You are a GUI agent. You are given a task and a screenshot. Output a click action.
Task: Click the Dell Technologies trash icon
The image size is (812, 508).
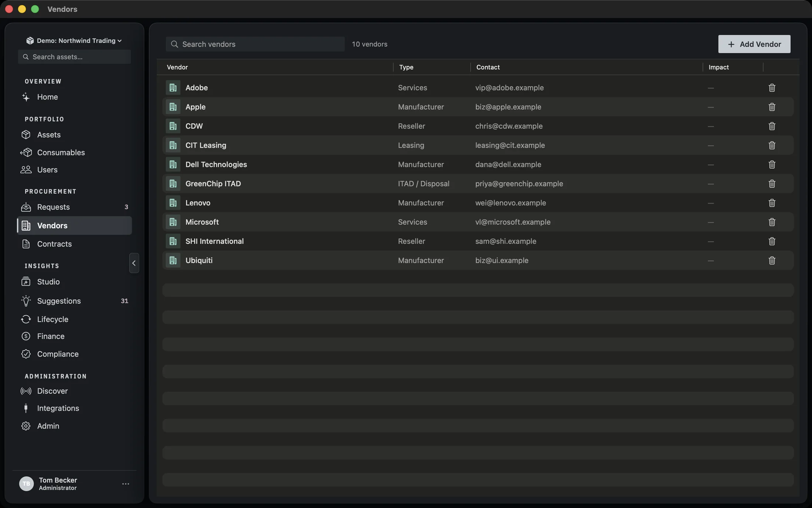click(x=772, y=165)
